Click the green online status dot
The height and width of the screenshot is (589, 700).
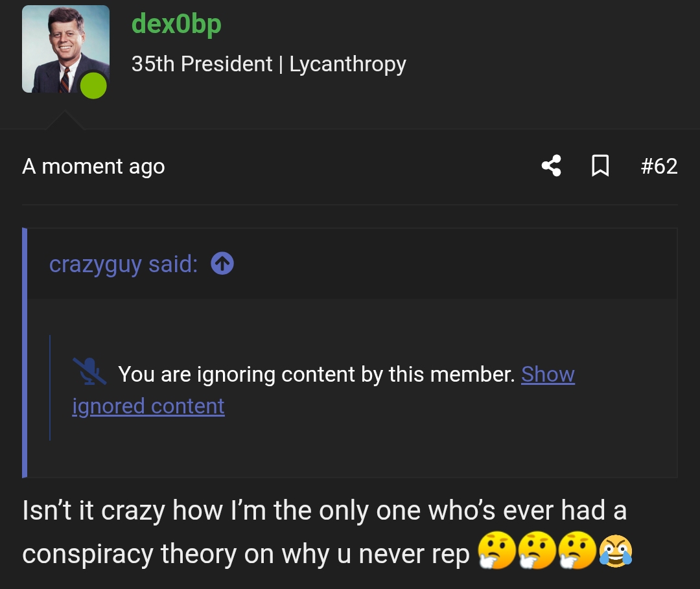[x=93, y=86]
